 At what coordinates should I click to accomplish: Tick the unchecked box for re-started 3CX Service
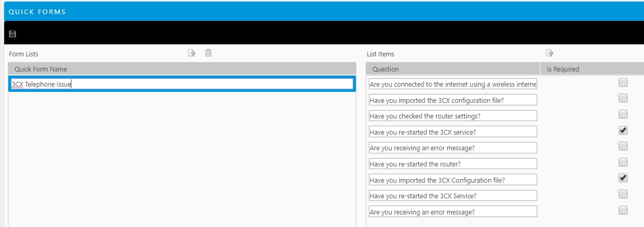[x=623, y=194]
